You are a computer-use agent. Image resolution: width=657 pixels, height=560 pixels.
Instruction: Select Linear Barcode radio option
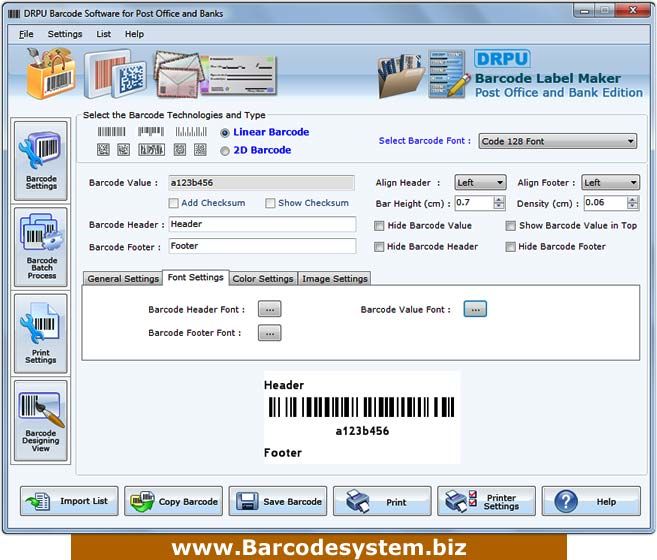click(x=225, y=133)
